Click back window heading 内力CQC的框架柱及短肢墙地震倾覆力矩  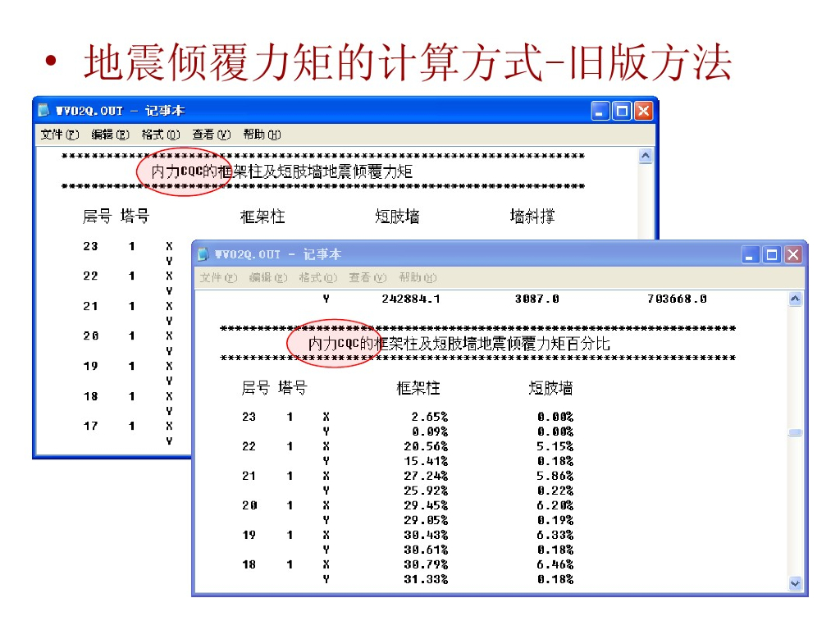282,172
